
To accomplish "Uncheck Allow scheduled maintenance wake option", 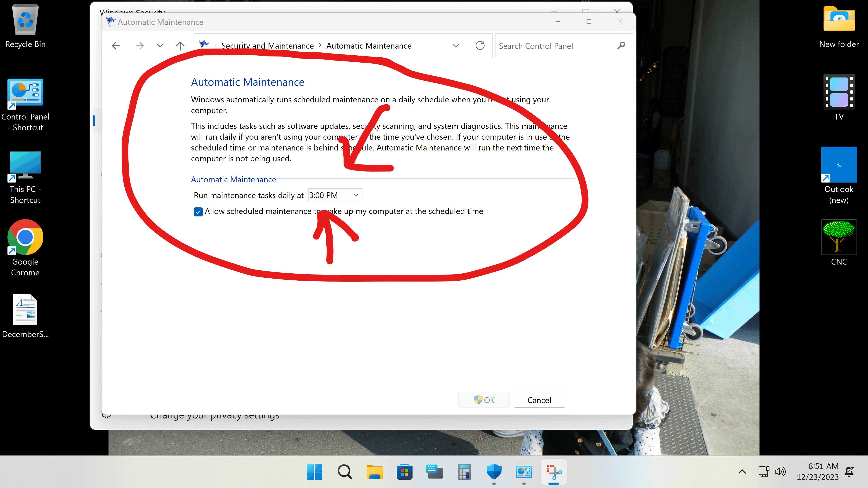I will tap(198, 211).
